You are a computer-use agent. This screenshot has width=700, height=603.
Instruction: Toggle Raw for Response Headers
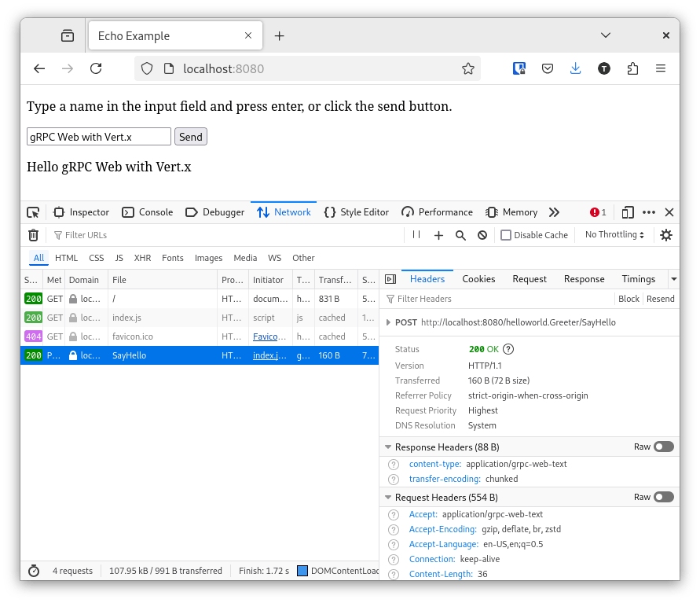click(x=663, y=447)
